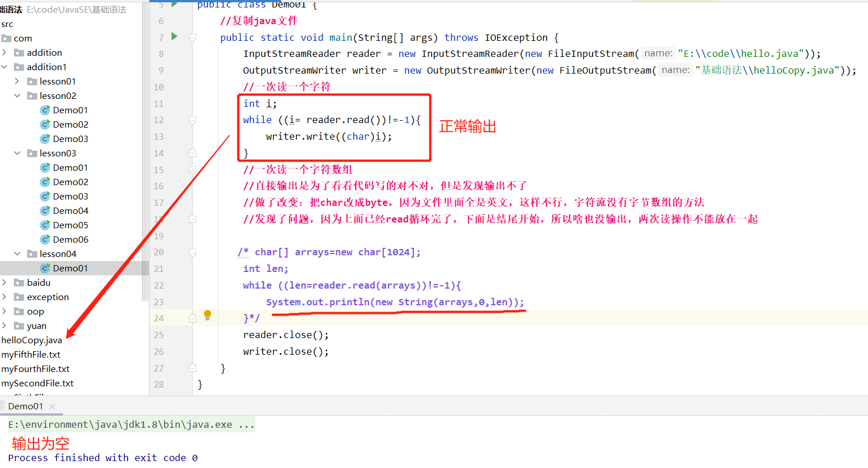Fold the while loop at line 12
The image size is (868, 468).
point(193,120)
